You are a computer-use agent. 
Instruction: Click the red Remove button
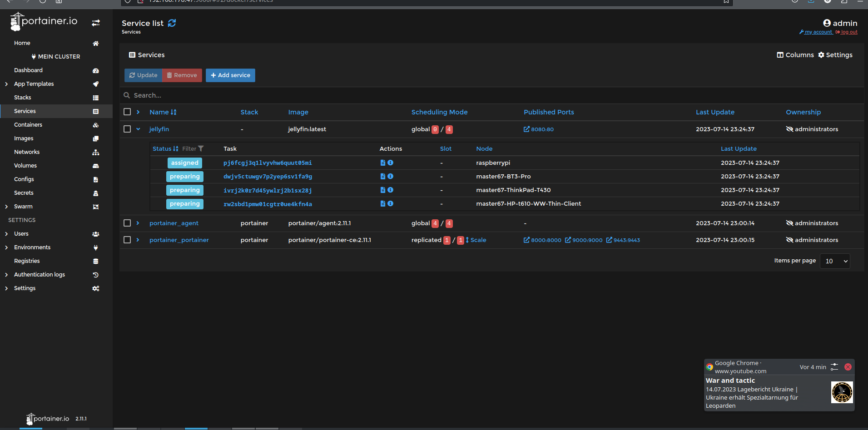182,75
